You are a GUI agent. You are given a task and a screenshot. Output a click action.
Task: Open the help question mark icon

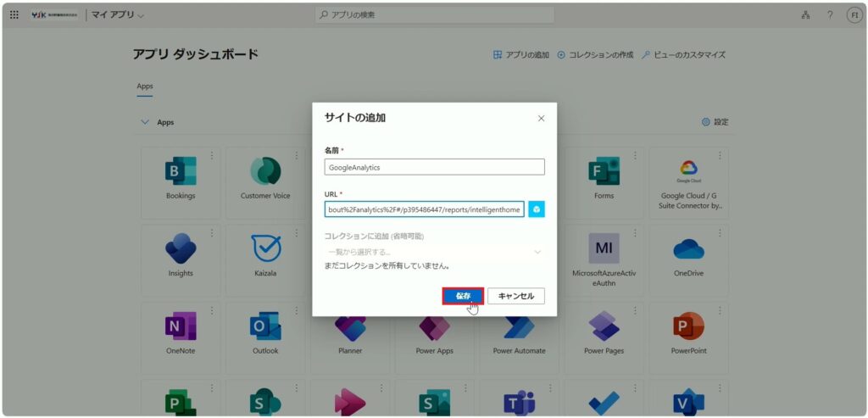click(x=830, y=15)
